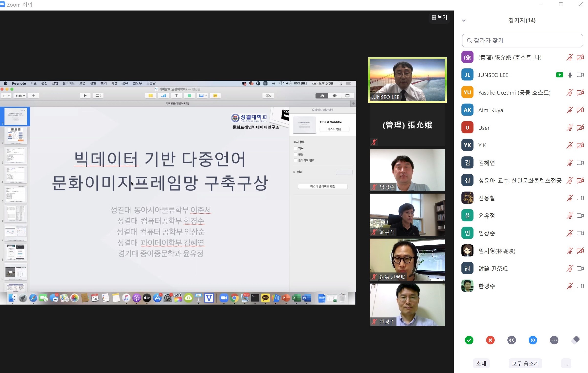
Task: Open the 보기 view options dropdown
Action: [439, 17]
